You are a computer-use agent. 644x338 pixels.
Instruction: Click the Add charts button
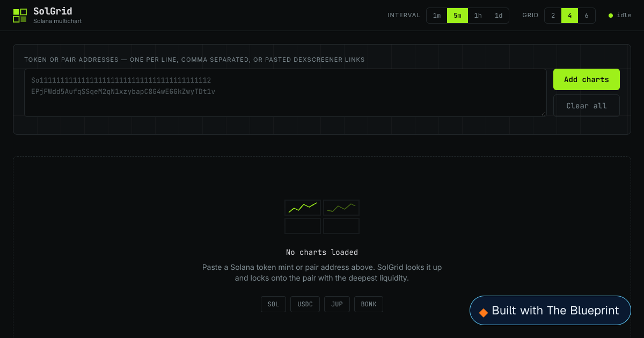click(x=587, y=79)
